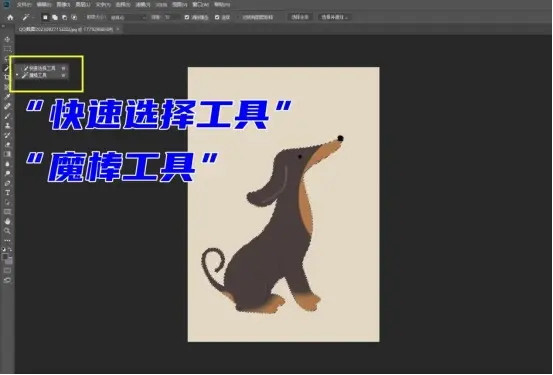Change the screen mode
Screen dimensions: 553x375
7,280
